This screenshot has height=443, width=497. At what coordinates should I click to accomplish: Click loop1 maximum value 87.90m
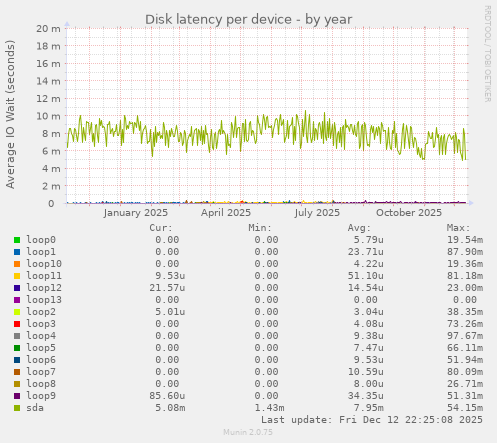tap(465, 252)
